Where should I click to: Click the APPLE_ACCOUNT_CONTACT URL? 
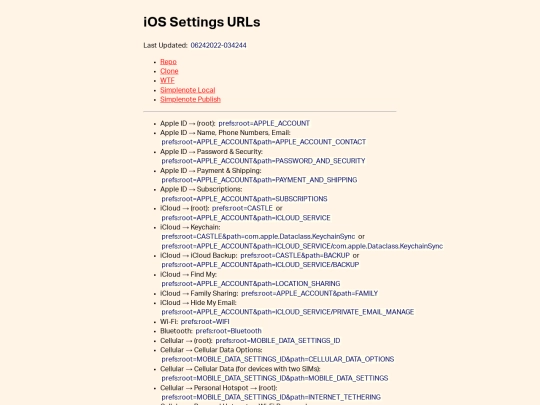click(x=263, y=142)
